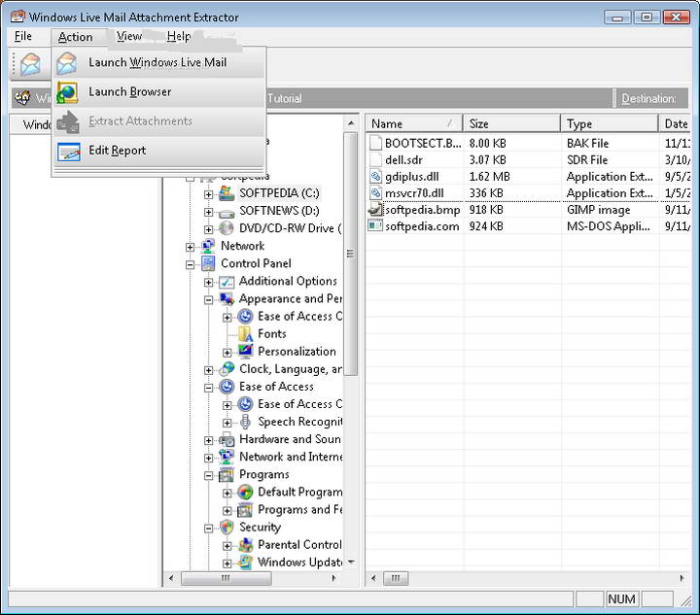This screenshot has height=615, width=700.
Task: Select the BOOTSECT.B... file row
Action: [x=528, y=143]
